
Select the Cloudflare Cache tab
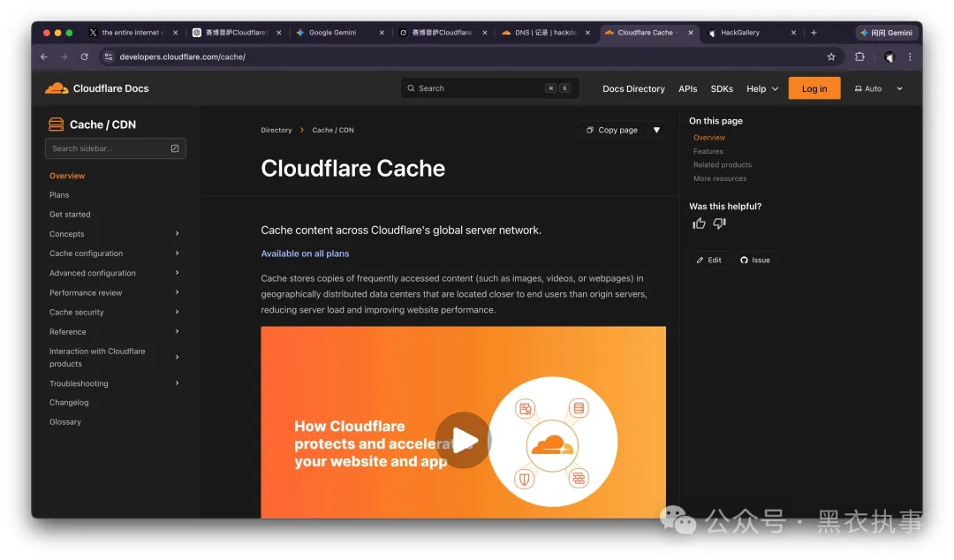pyautogui.click(x=648, y=33)
